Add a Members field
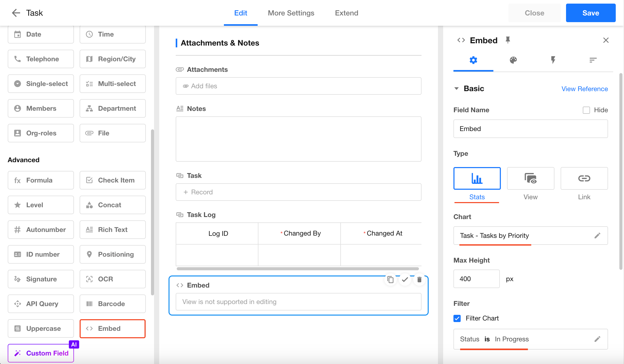The image size is (624, 364). [41, 108]
